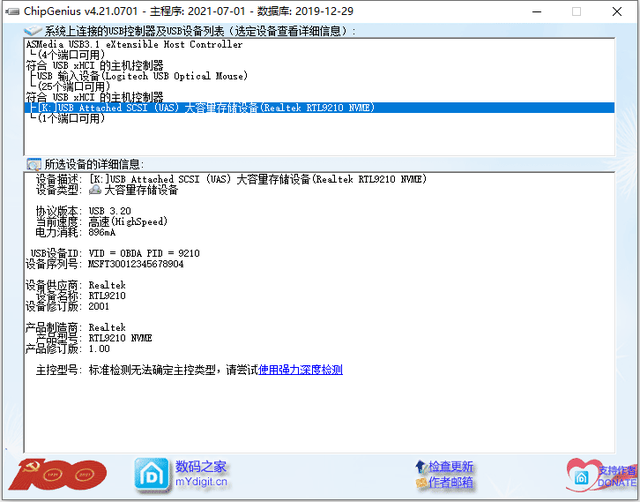
Task: Click the serial number MSFT30012345678904
Action: coord(136,264)
